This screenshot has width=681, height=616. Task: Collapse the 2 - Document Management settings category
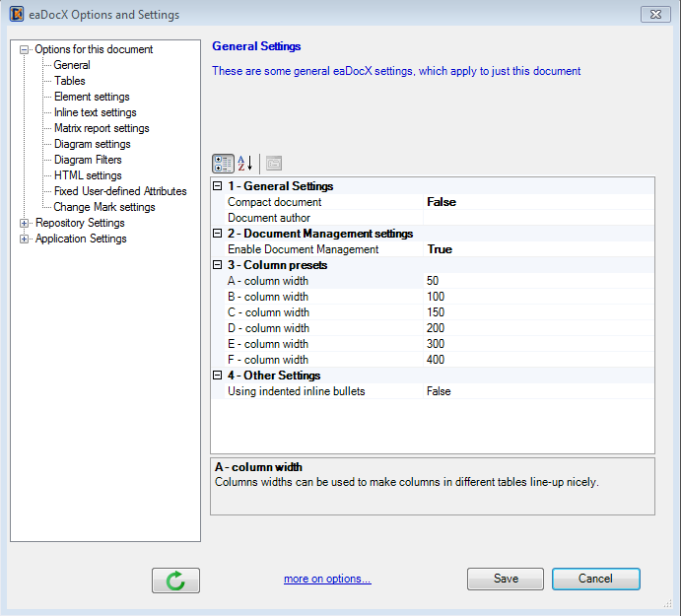pos(218,234)
